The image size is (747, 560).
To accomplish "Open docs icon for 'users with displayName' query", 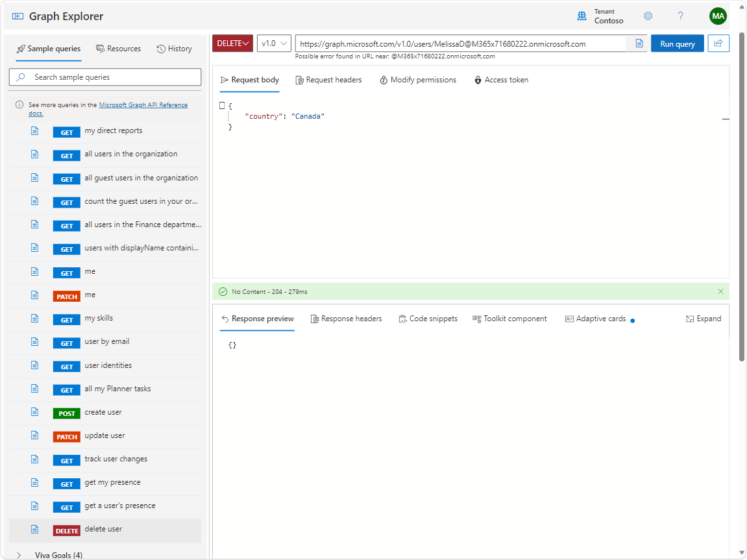I will [35, 248].
